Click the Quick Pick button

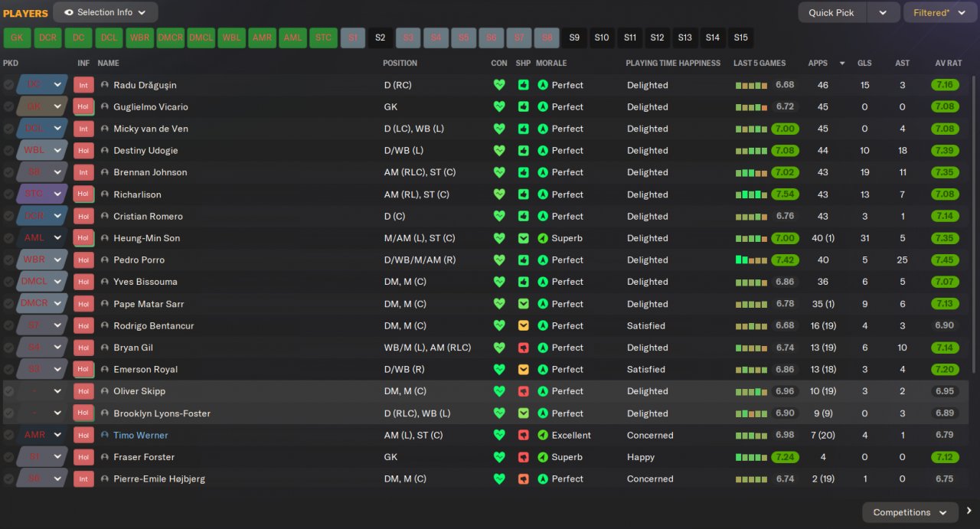click(832, 12)
